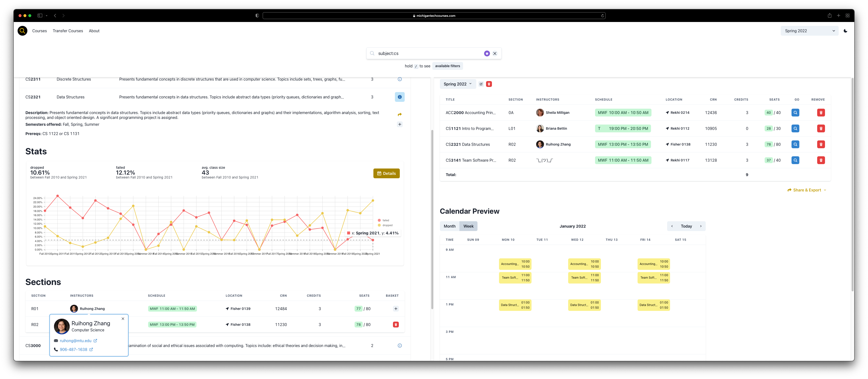Open the Spring 2022 semester dropdown

click(809, 31)
